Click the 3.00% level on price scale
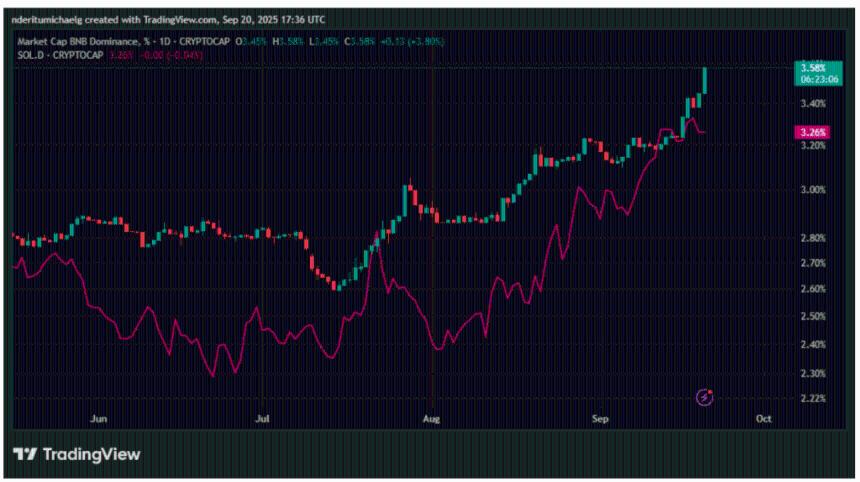The height and width of the screenshot is (482, 860). tap(812, 190)
